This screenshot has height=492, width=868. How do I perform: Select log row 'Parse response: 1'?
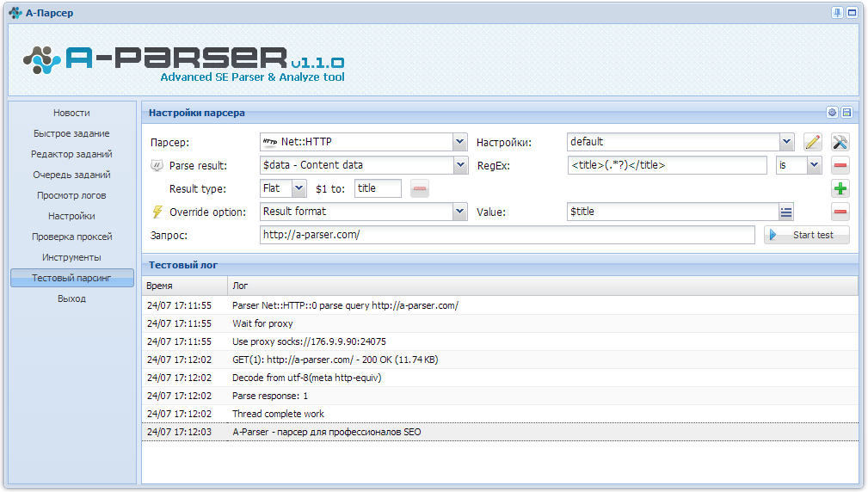point(500,397)
